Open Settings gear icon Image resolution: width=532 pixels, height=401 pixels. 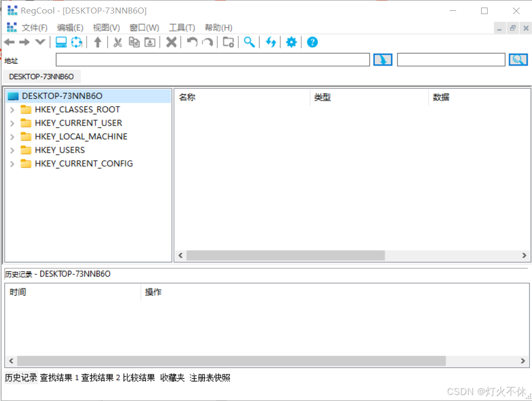[x=291, y=42]
